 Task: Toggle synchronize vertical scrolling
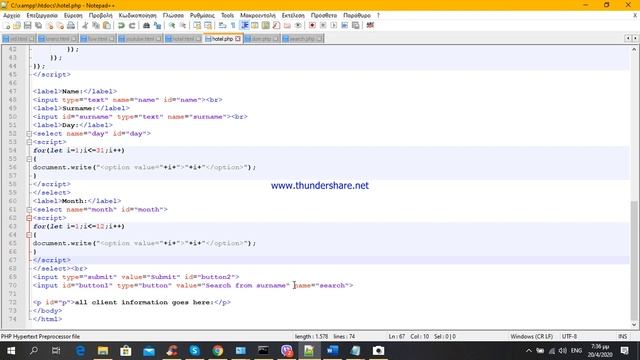click(197, 25)
